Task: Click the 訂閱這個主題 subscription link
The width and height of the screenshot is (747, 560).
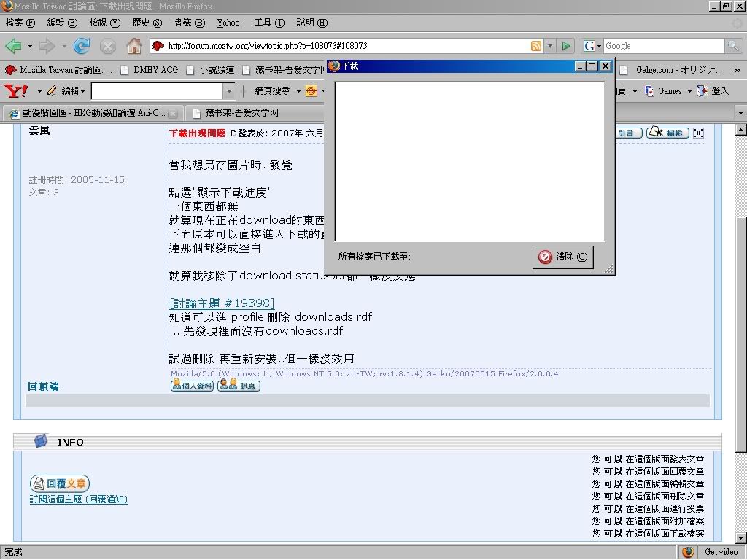Action: click(78, 499)
